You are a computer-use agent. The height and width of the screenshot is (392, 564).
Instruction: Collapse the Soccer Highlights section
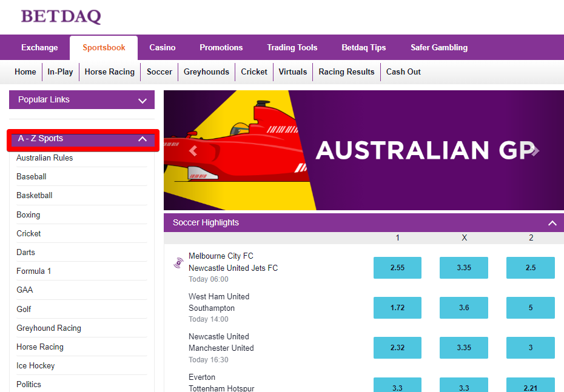552,223
